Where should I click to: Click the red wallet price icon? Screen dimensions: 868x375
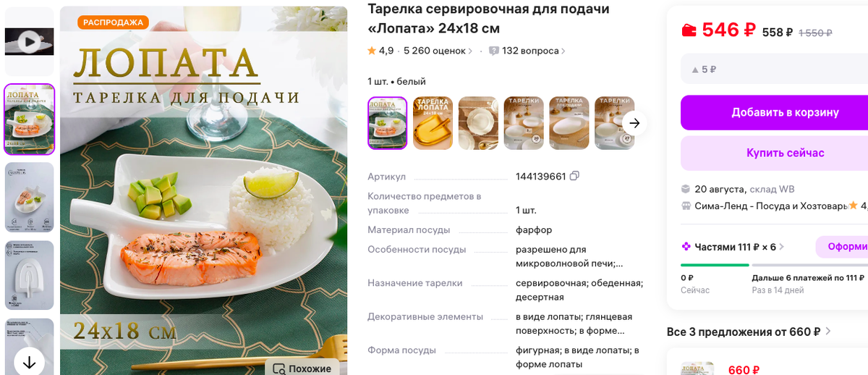point(689,30)
